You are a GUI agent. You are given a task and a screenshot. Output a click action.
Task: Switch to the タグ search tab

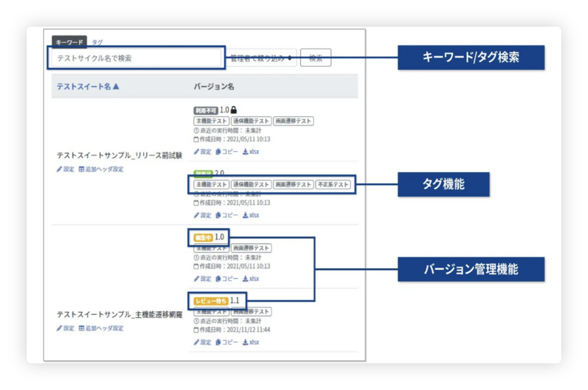click(97, 42)
